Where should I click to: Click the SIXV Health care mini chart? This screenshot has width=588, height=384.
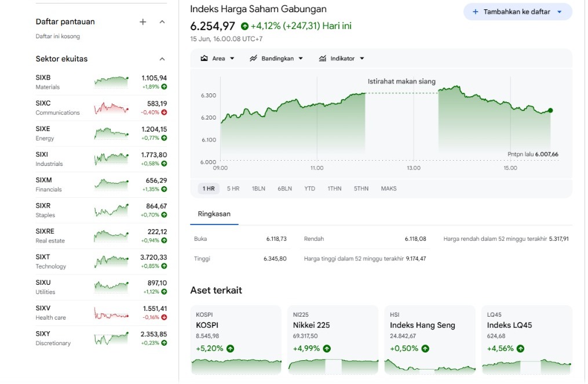coord(111,313)
